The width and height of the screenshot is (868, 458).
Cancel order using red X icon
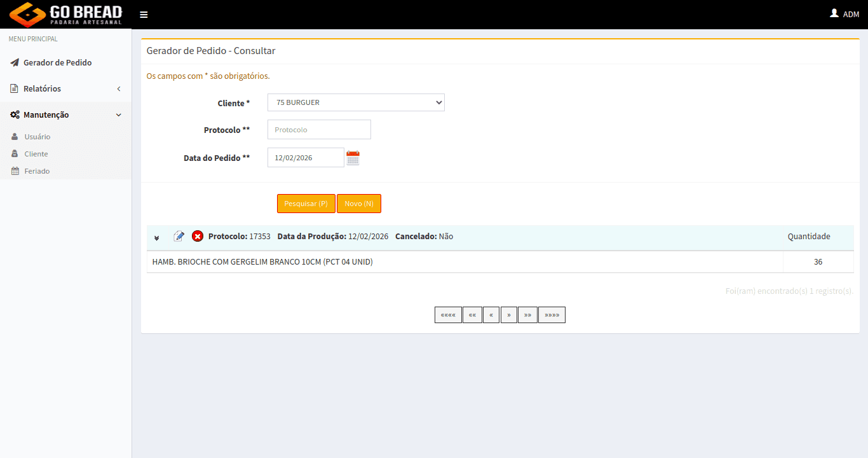(x=198, y=236)
